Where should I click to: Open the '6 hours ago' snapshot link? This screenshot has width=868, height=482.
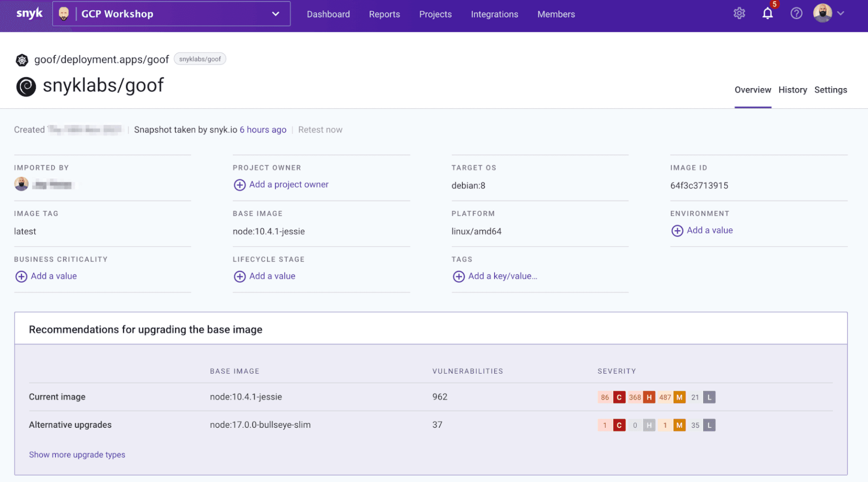coord(263,130)
